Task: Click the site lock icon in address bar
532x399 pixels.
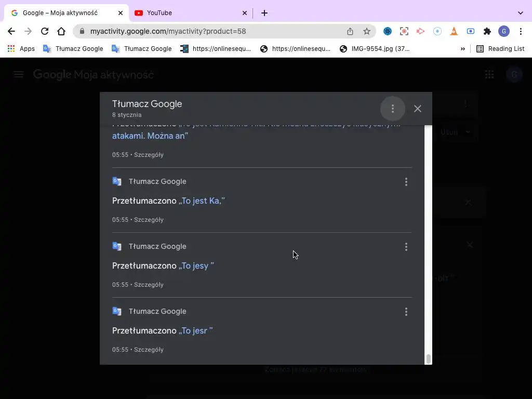Action: point(82,31)
